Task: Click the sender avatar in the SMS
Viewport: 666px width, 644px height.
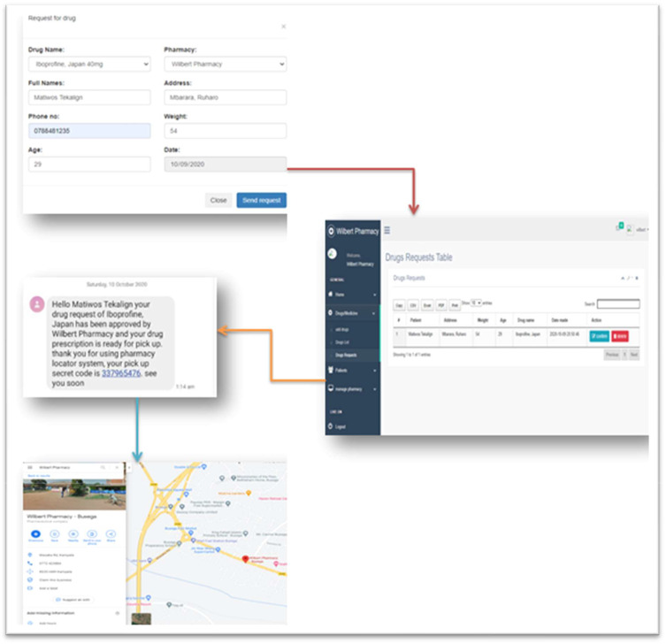Action: (x=37, y=304)
